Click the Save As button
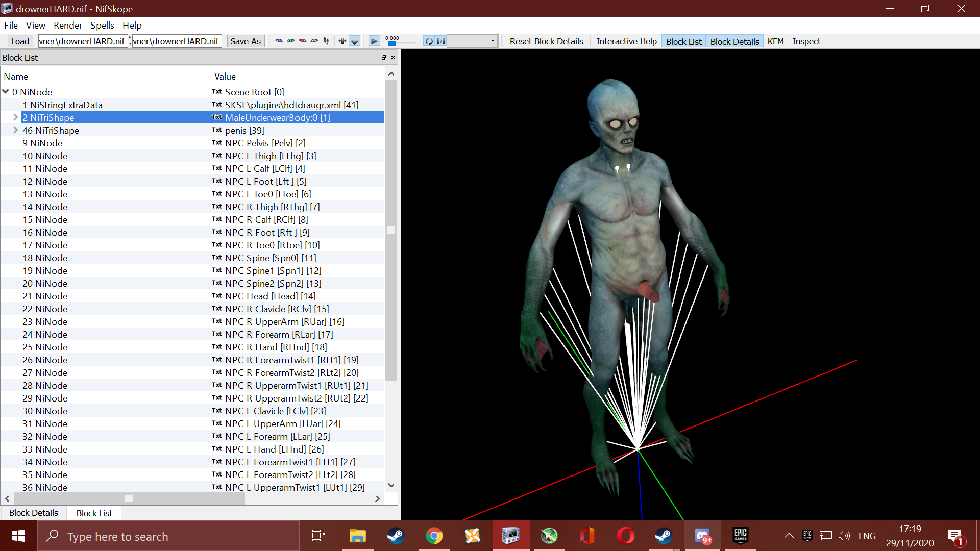980x551 pixels. (246, 41)
